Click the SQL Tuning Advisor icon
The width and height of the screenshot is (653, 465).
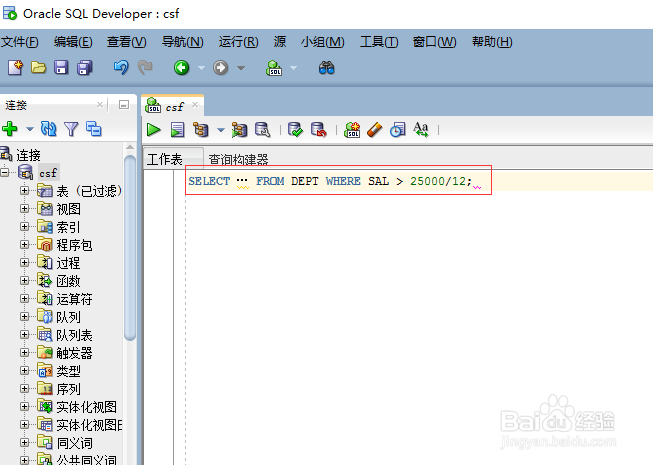(262, 130)
